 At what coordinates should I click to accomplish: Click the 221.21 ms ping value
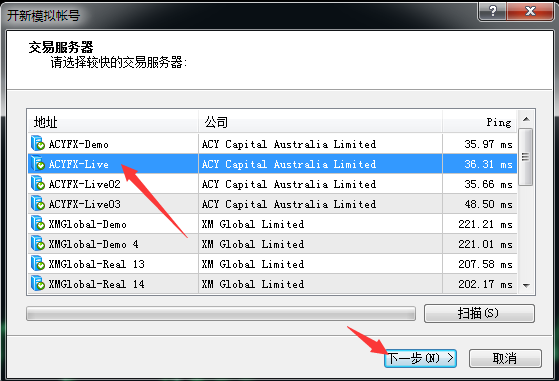click(486, 224)
